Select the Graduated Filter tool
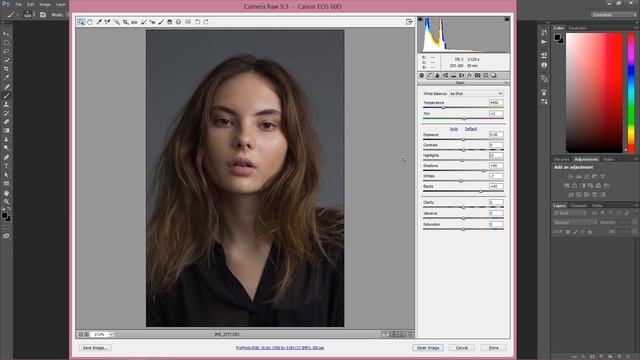Image resolution: width=640 pixels, height=360 pixels. (169, 22)
